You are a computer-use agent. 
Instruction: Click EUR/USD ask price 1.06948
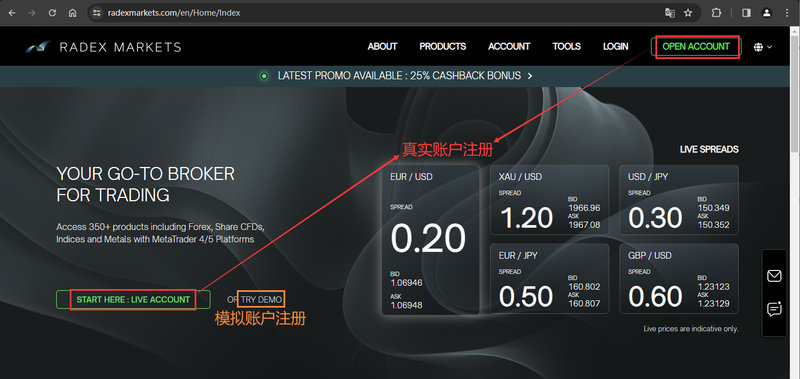(406, 306)
